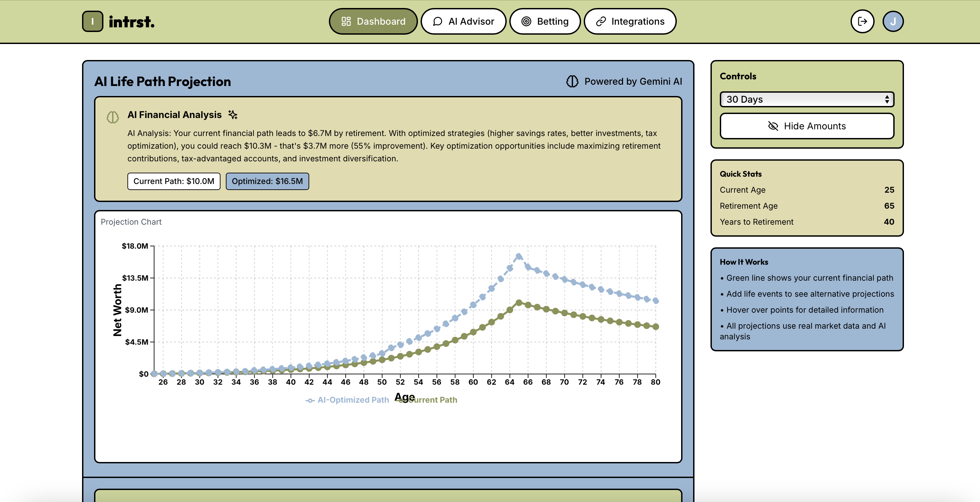Click the brain icon in the analysis card
Image resolution: width=980 pixels, height=502 pixels.
[x=113, y=117]
